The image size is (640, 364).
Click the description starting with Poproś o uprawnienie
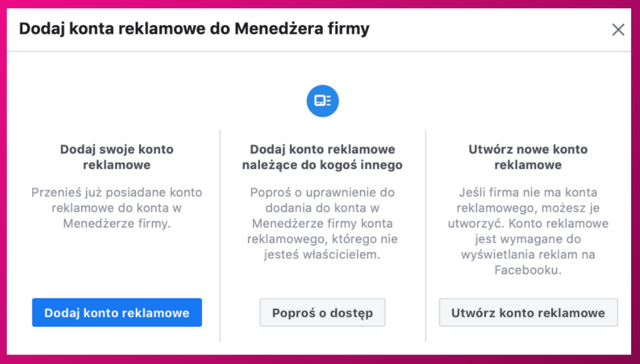tap(323, 224)
